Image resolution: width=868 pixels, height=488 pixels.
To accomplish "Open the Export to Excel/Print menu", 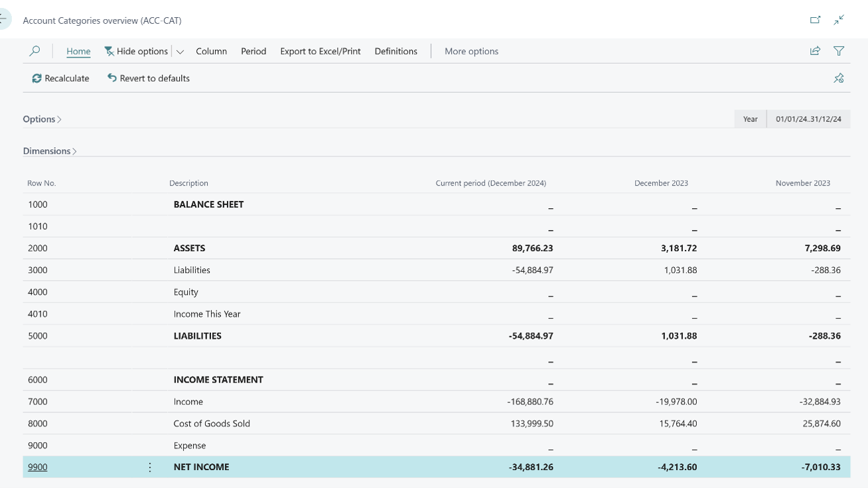I will pos(321,51).
